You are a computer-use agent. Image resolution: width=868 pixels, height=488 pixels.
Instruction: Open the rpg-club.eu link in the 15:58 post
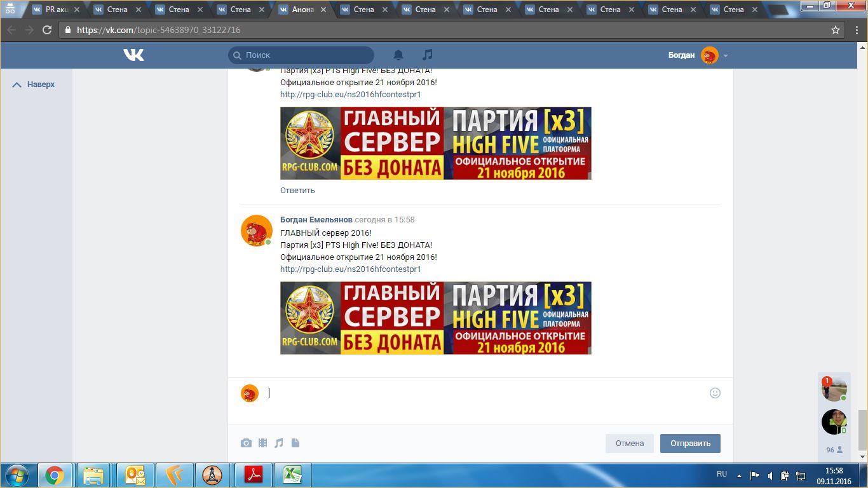351,269
